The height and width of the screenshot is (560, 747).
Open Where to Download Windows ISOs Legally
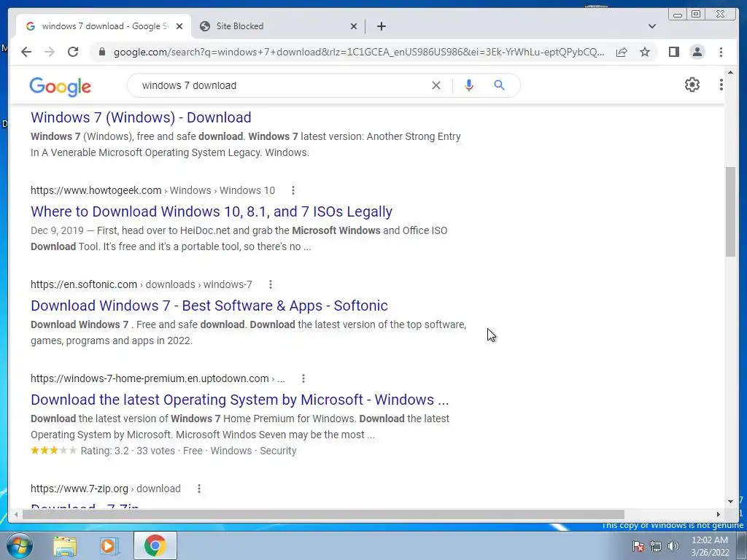point(212,211)
